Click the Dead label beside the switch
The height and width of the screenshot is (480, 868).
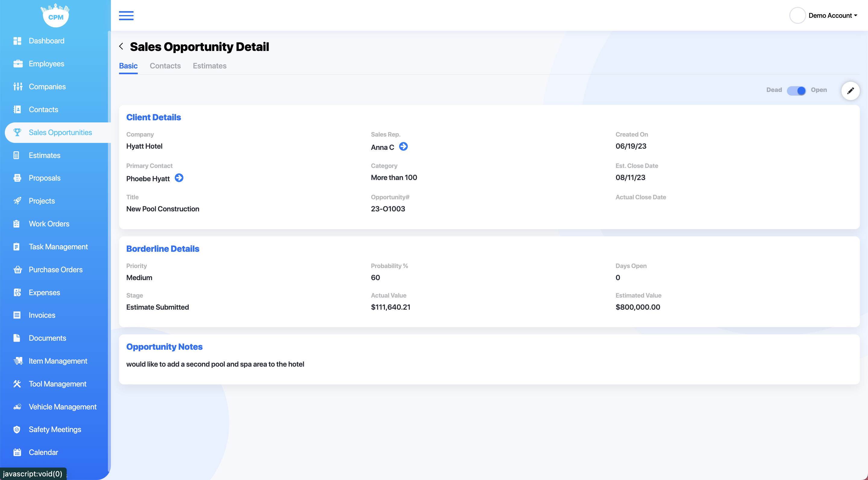(x=774, y=90)
